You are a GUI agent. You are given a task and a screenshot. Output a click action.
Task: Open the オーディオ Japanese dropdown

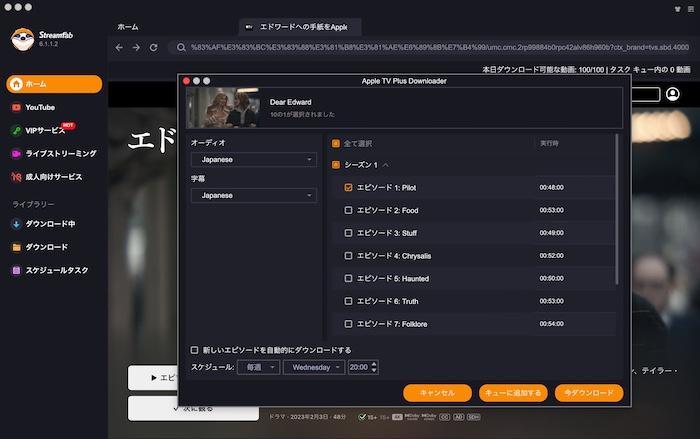[x=254, y=159]
